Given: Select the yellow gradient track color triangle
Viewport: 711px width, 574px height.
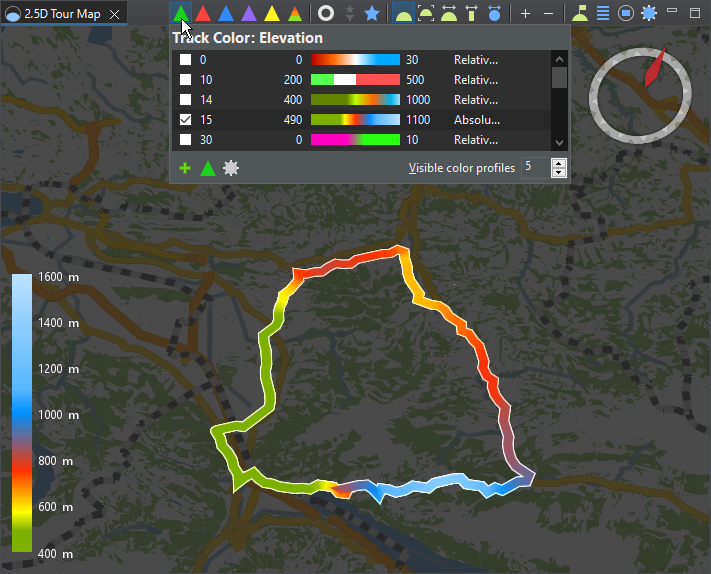Looking at the screenshot, I should pos(272,13).
